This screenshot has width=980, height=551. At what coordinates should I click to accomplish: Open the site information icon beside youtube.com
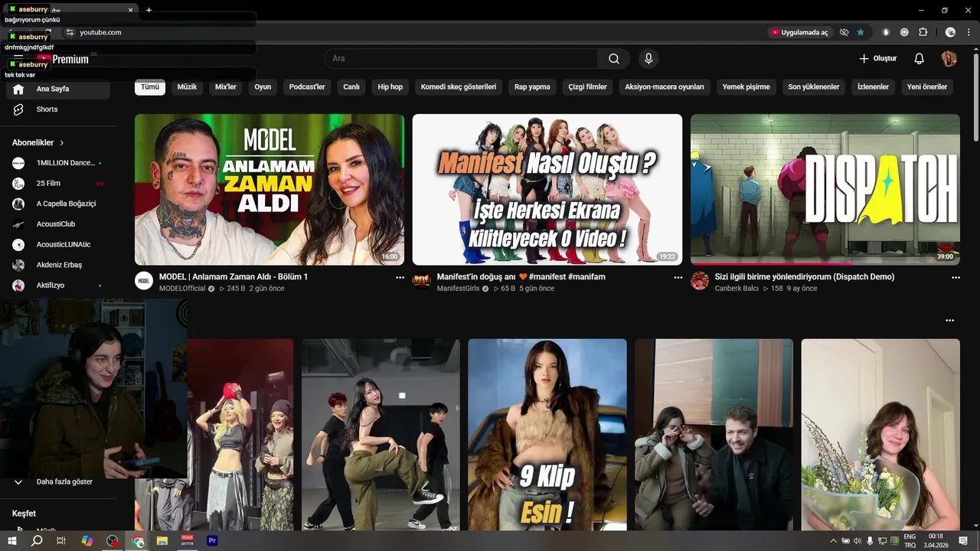70,32
